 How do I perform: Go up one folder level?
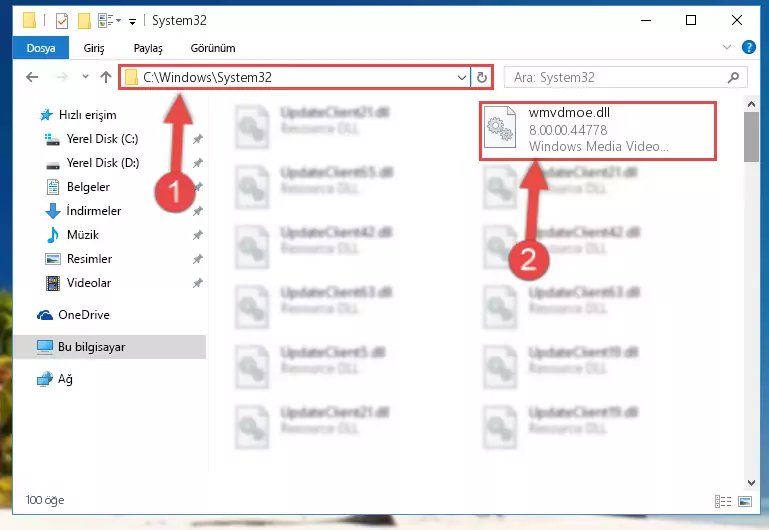tap(105, 77)
